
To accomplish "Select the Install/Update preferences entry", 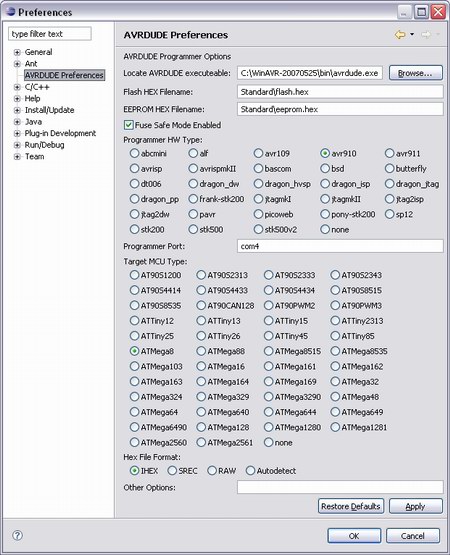I will click(49, 110).
